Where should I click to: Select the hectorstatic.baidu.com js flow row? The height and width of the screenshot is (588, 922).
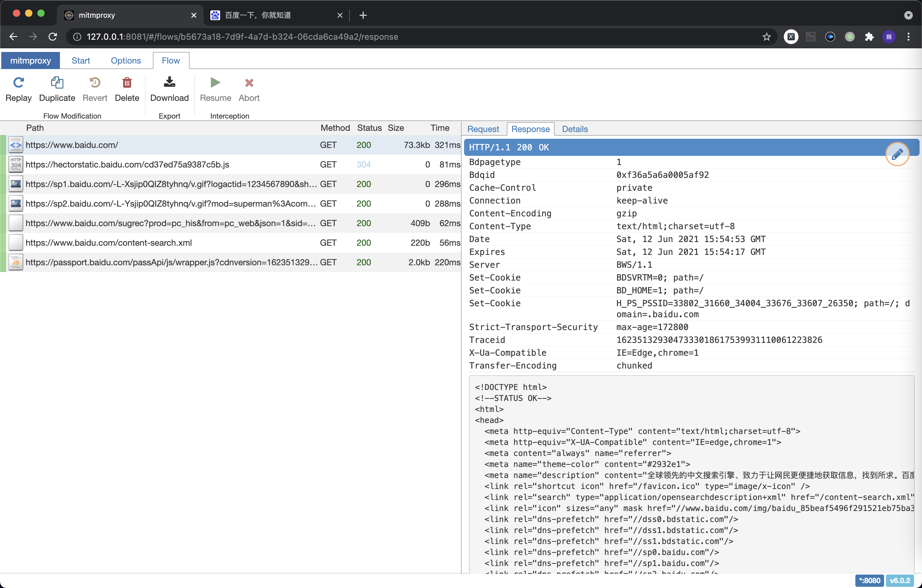(230, 165)
